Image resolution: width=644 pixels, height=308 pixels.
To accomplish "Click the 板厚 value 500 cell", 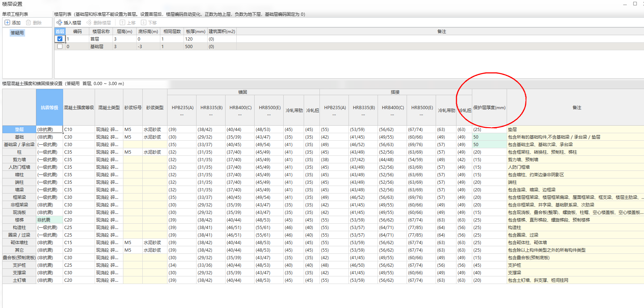I will click(196, 46).
